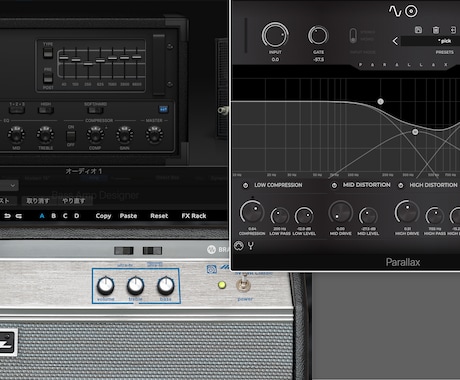This screenshot has width=460, height=380.
Task: Click the blue speaker cabinet icon
Action: [212, 269]
